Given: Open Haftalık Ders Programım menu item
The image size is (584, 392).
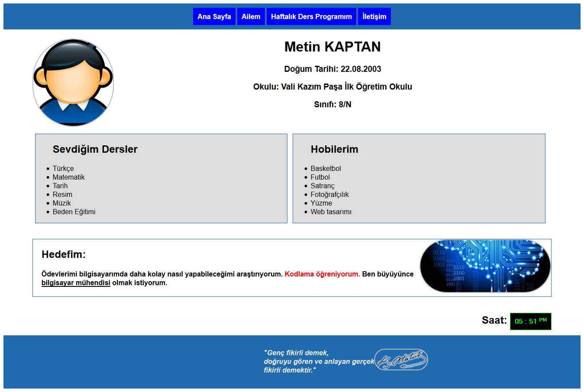Looking at the screenshot, I should (311, 16).
